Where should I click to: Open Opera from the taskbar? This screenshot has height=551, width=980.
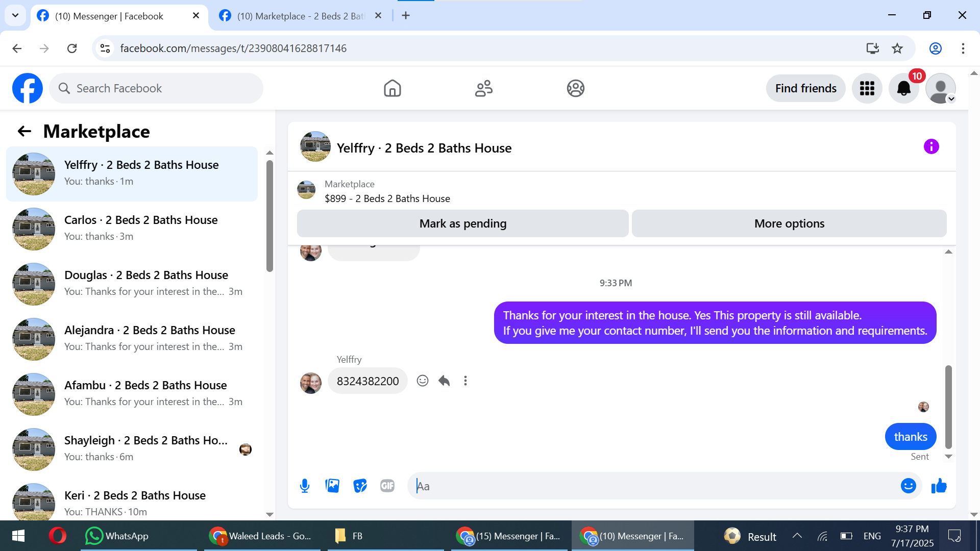tap(57, 536)
